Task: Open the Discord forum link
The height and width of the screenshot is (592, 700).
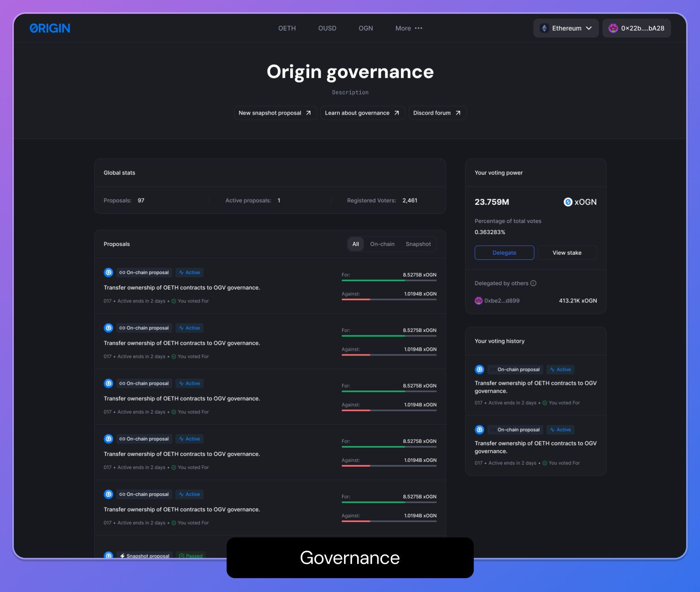Action: (437, 113)
